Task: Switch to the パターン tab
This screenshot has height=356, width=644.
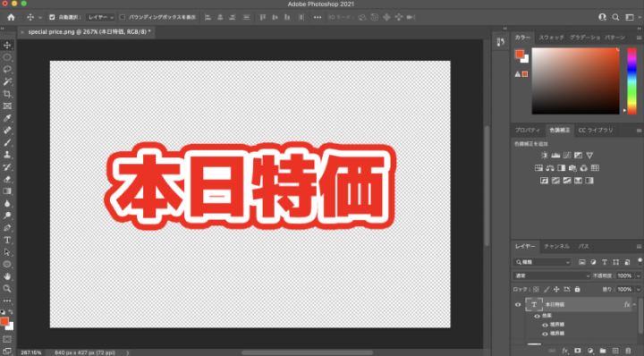Action: pyautogui.click(x=614, y=38)
